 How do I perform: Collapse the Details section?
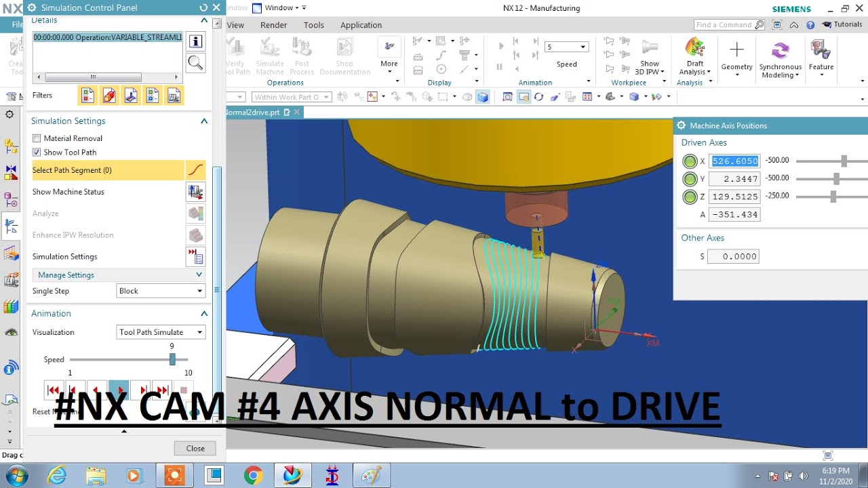click(x=203, y=21)
